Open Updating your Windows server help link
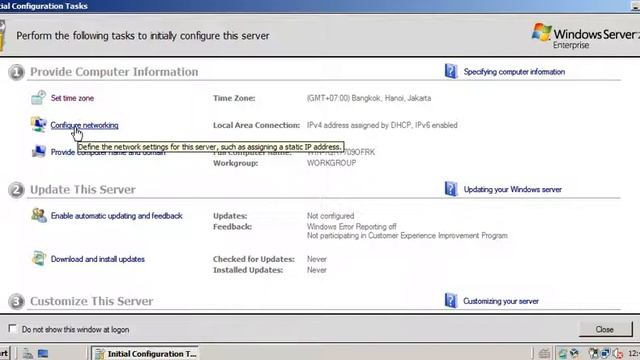The image size is (640, 360). (513, 189)
